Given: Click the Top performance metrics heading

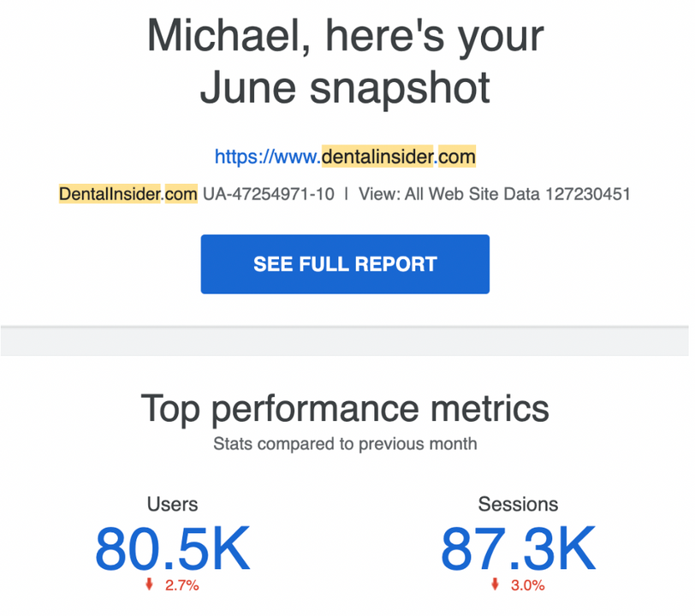Looking at the screenshot, I should pos(347,408).
